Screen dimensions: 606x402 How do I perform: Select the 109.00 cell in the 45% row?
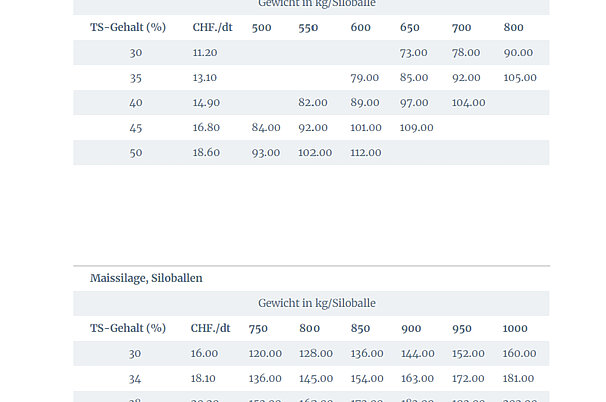coord(416,127)
